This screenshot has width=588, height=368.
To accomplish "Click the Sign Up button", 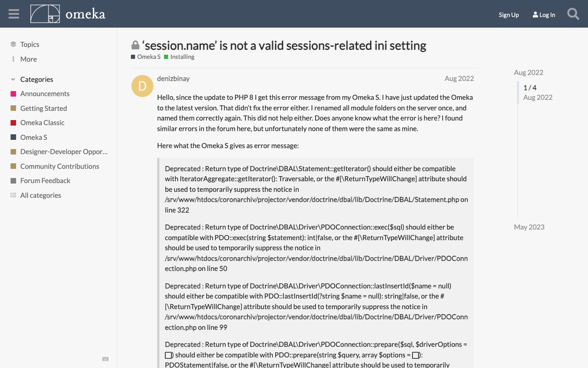I will click(x=509, y=14).
